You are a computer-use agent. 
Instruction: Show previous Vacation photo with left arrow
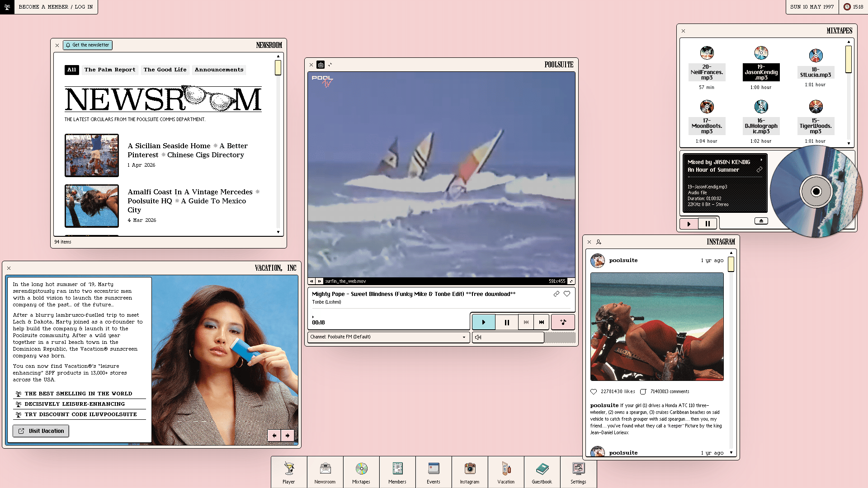pyautogui.click(x=274, y=436)
